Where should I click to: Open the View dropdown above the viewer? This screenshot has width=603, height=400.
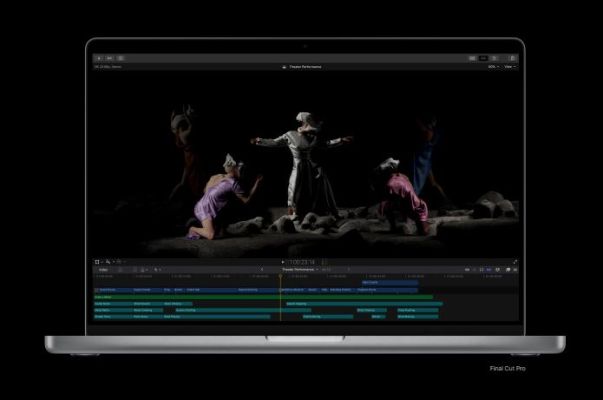tap(509, 67)
